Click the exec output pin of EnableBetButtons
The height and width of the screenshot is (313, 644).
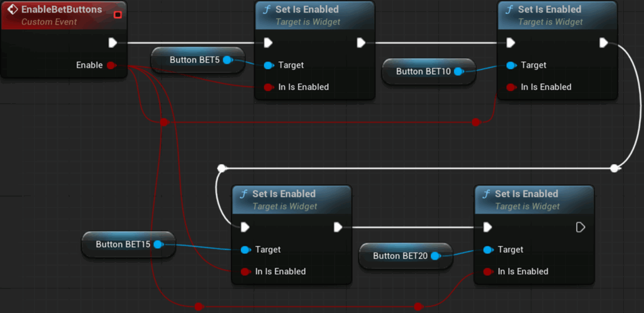coord(113,43)
